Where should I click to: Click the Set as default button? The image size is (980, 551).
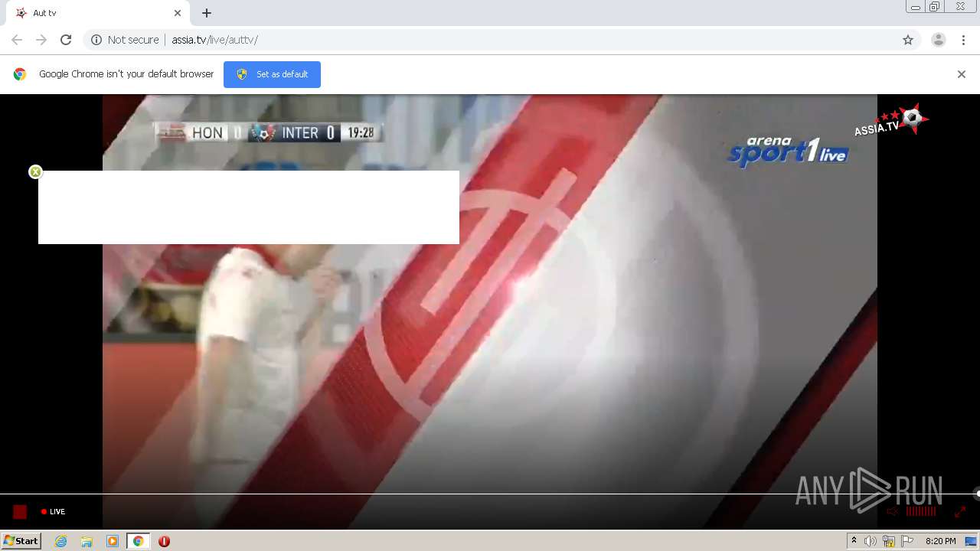coord(272,74)
